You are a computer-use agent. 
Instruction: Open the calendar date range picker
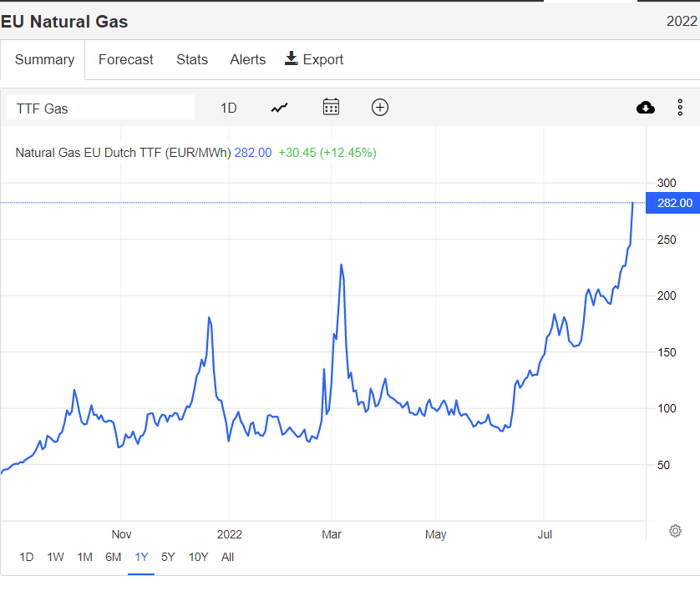point(331,107)
